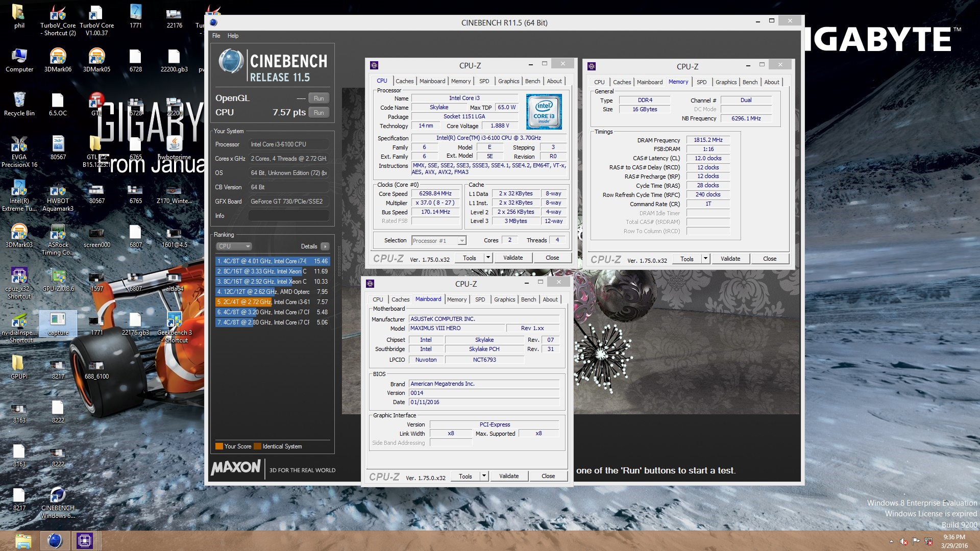This screenshot has height=551, width=980.
Task: Expand Tools dropdown arrow in Mainboard CPU-Z
Action: coord(484,476)
